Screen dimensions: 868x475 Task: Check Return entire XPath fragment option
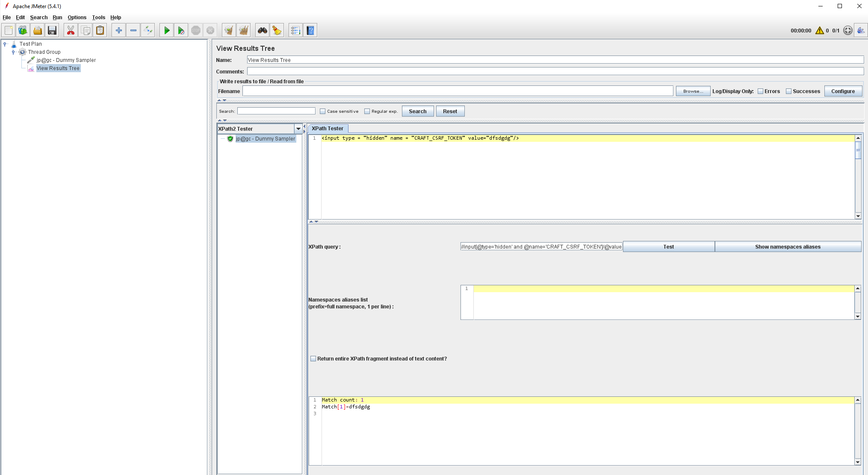click(x=313, y=359)
